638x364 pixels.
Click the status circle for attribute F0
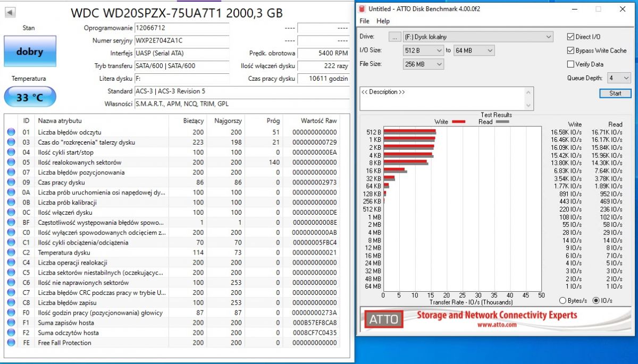(x=11, y=312)
